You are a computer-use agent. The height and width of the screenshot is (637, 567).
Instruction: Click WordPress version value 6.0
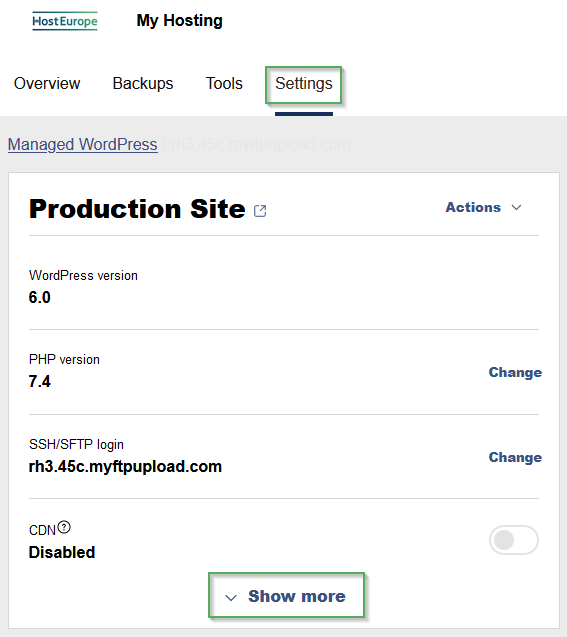tap(39, 297)
